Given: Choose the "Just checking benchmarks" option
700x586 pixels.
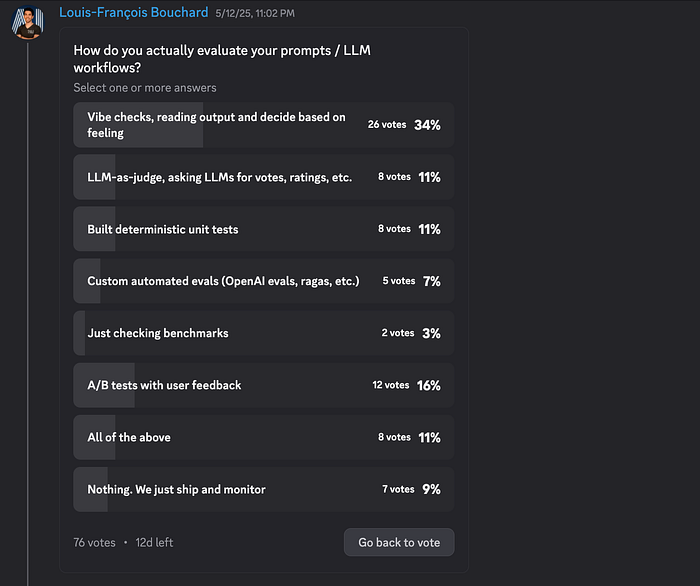Looking at the screenshot, I should point(158,333).
